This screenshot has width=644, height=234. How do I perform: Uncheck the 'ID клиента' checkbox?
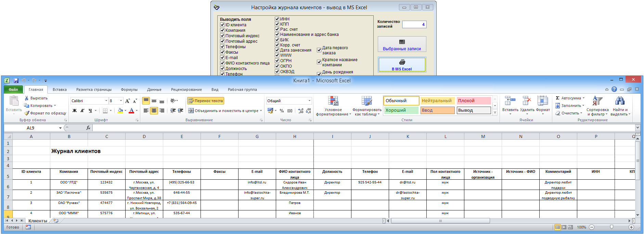click(222, 25)
